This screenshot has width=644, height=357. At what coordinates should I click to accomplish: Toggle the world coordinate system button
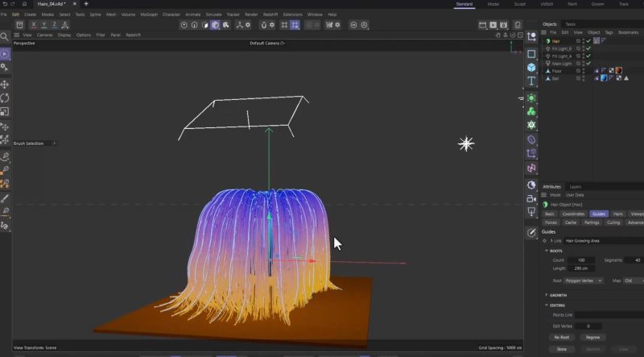[65, 25]
